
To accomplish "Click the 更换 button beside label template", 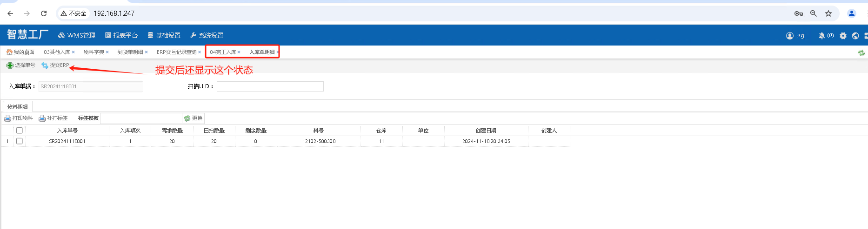I will pos(194,118).
